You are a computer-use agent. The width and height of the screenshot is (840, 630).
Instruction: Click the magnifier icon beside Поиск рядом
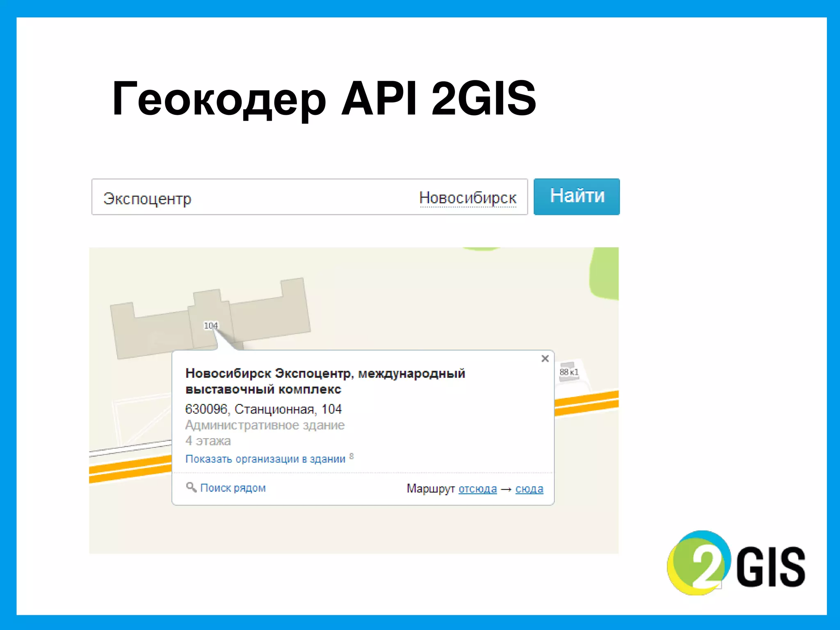click(x=191, y=487)
